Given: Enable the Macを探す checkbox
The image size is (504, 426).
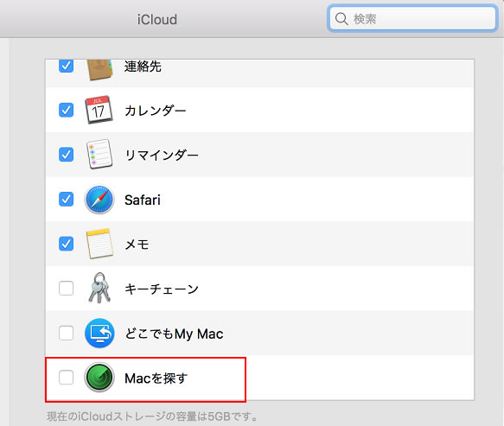Looking at the screenshot, I should point(67,377).
